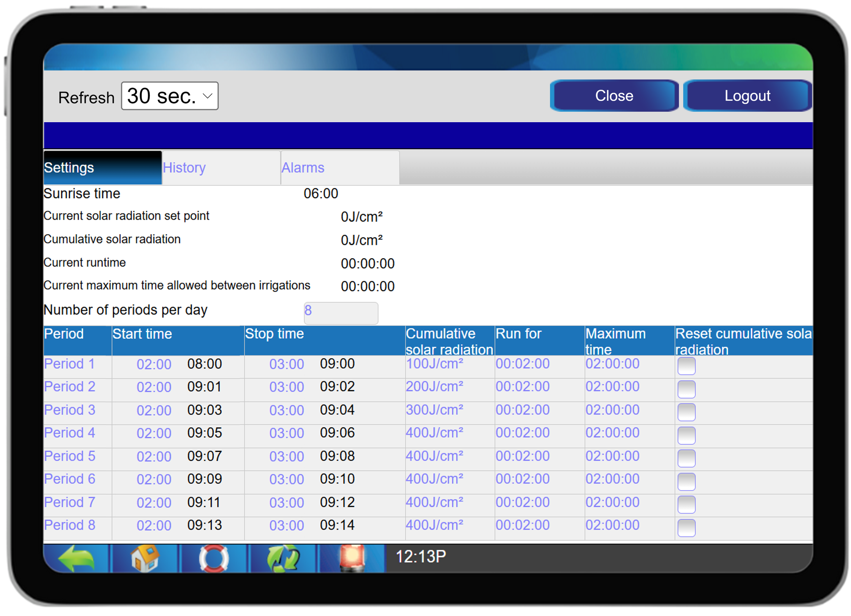Click the Current runtime value 00:00:00
851x616 pixels.
point(368,264)
